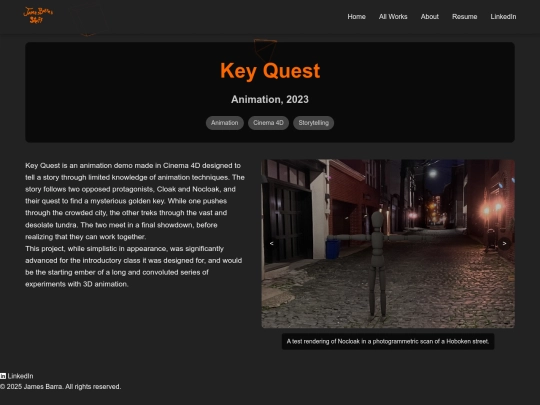
Task: Click the paragraph starting 'Key Quest is an animation demo'
Action: point(135,201)
